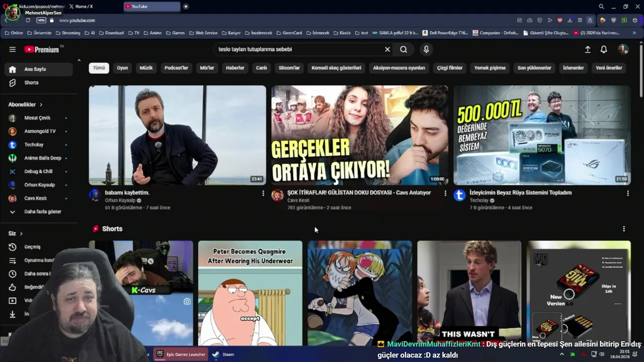
Task: Click the Orhun Kayaalp avatar under the video
Action: tap(95, 195)
